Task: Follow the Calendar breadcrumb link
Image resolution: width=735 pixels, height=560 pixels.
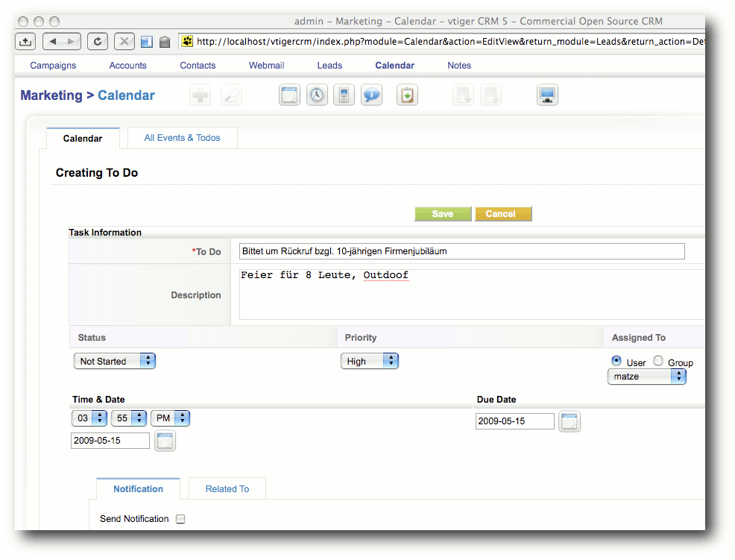Action: (x=126, y=95)
